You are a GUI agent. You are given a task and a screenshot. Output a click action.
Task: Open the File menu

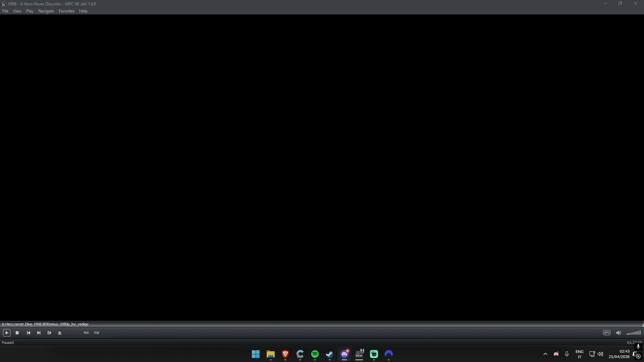(x=6, y=11)
